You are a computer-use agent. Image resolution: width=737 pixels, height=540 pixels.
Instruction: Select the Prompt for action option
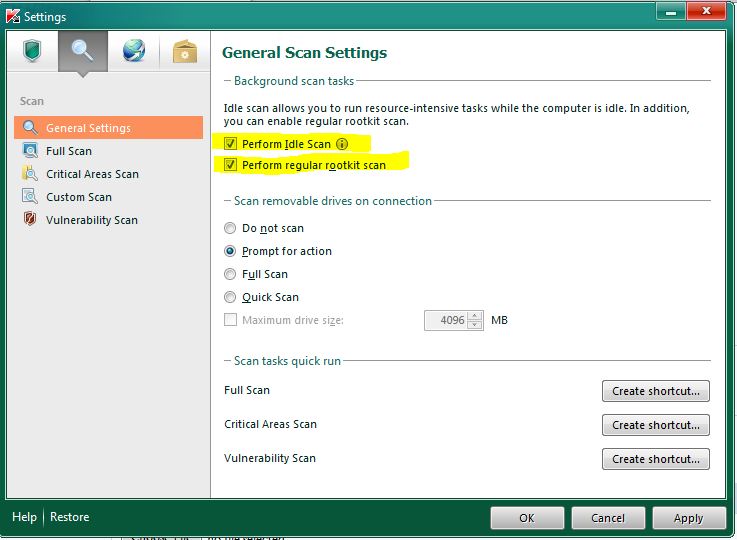[x=230, y=251]
